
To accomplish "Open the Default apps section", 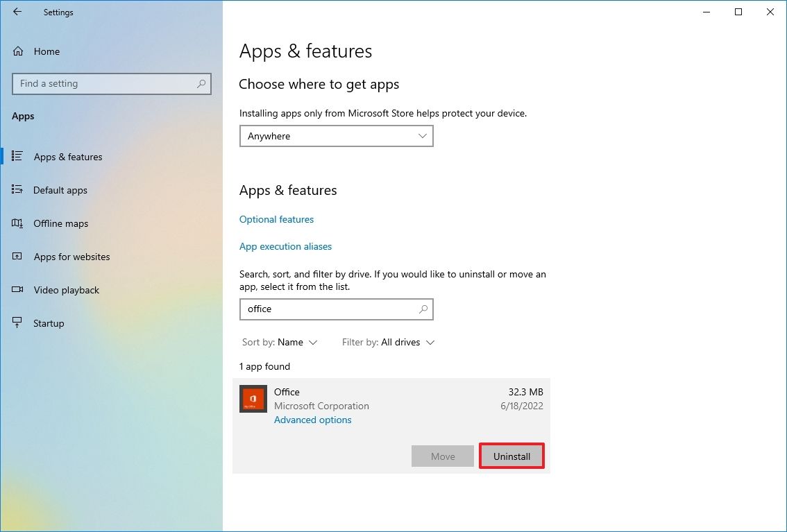I will (60, 190).
